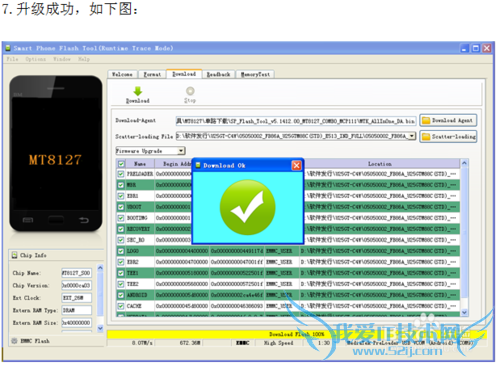The width and height of the screenshot is (500, 366).
Task: Open the Window menu
Action: point(62,59)
